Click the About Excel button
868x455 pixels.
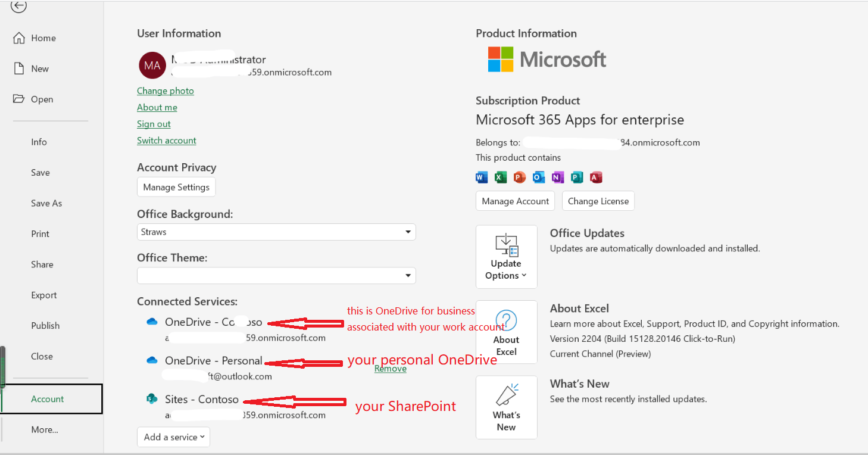click(x=507, y=332)
